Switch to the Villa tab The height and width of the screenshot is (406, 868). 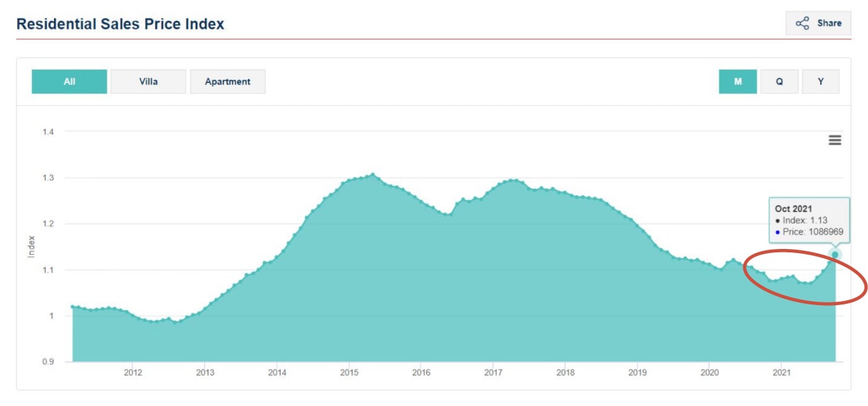[x=148, y=82]
